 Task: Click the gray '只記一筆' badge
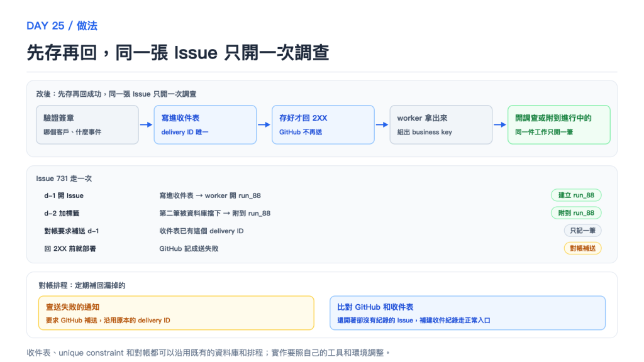pos(582,231)
